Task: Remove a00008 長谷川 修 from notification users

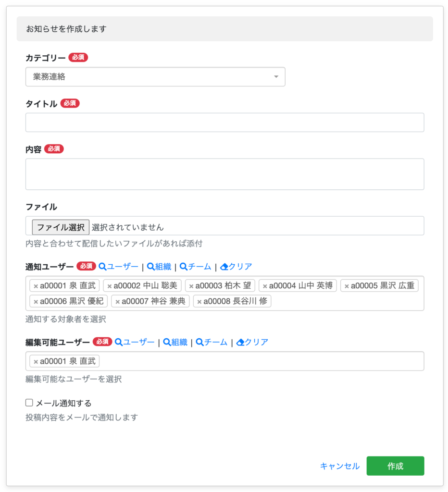Action: pos(199,302)
